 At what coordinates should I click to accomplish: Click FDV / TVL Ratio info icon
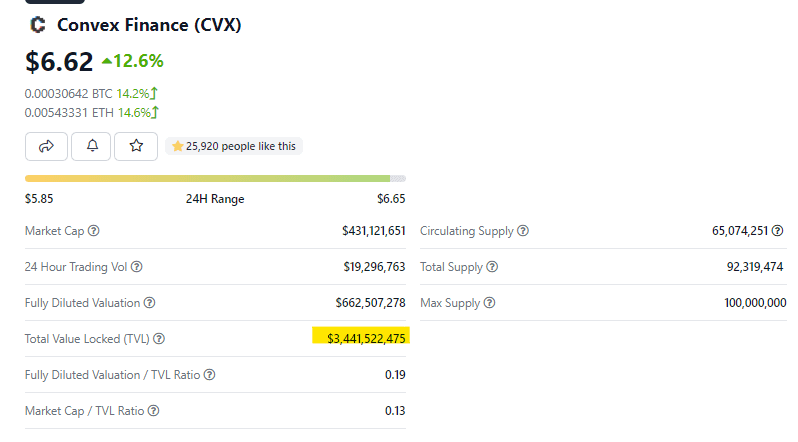[x=210, y=375]
